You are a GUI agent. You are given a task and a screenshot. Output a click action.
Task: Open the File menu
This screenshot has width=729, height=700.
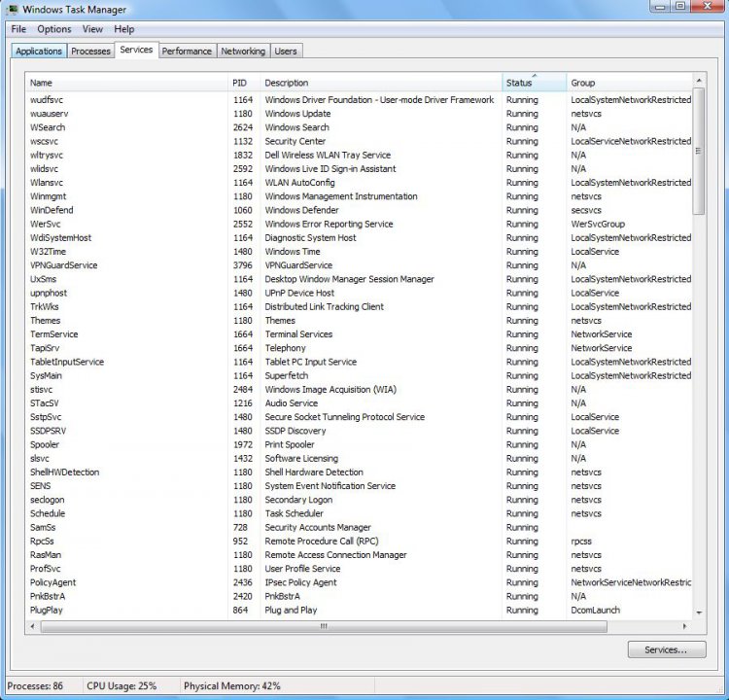(18, 29)
